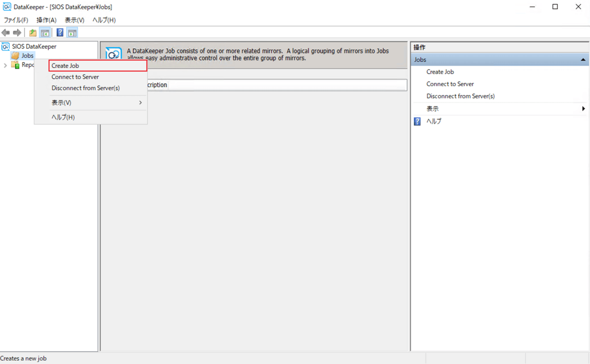Click the Reports folder icon in the tree
Viewport: 590px width, 364px height.
[15, 65]
